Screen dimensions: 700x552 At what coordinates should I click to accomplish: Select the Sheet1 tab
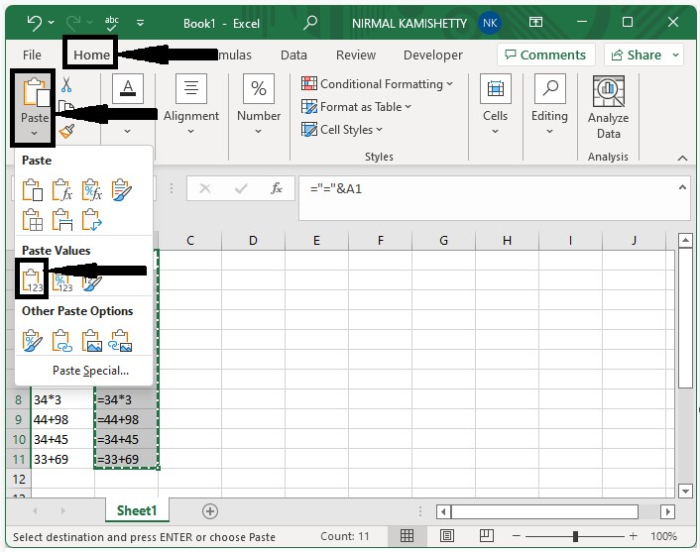point(137,510)
